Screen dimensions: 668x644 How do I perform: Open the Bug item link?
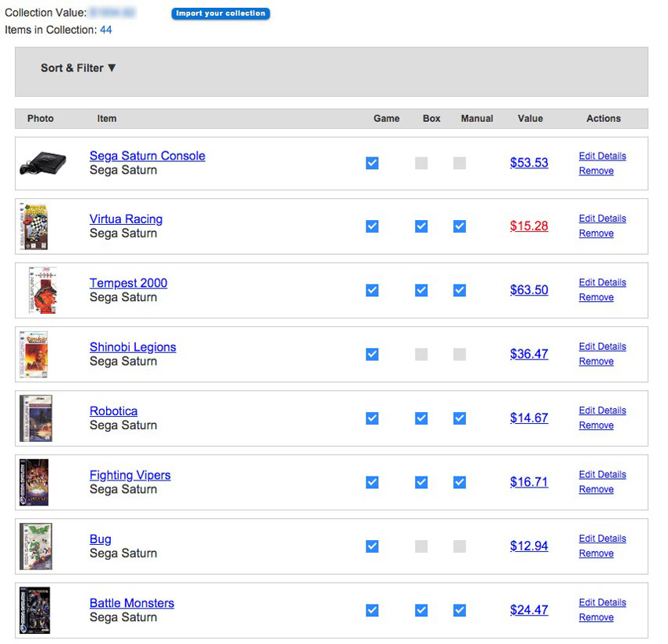pos(100,539)
